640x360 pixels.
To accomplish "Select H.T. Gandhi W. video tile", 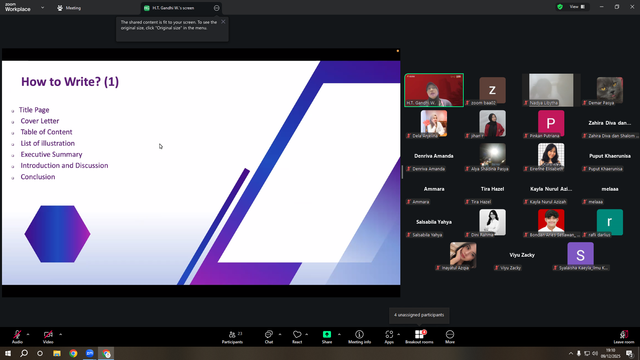I will [434, 90].
